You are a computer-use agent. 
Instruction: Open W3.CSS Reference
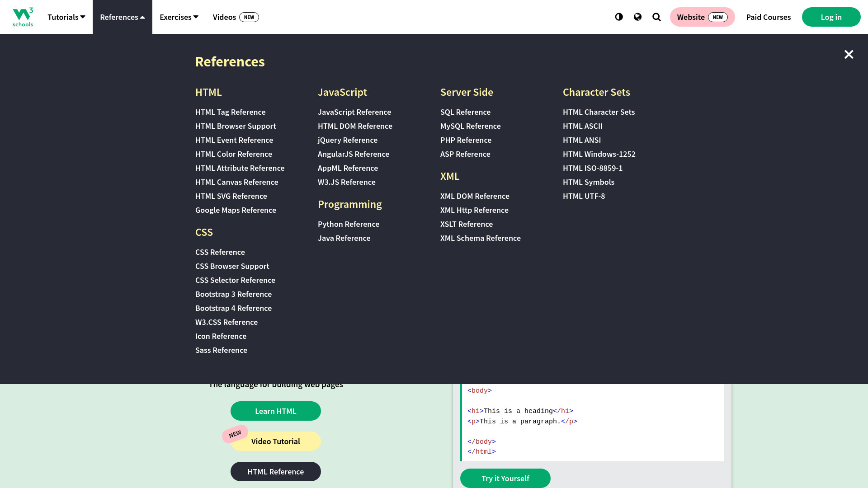(226, 322)
